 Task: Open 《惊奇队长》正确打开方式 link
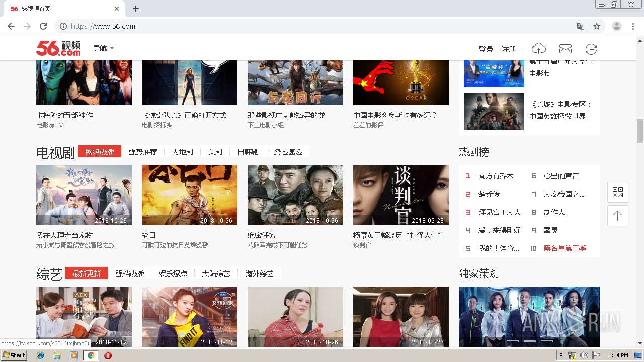click(x=184, y=115)
